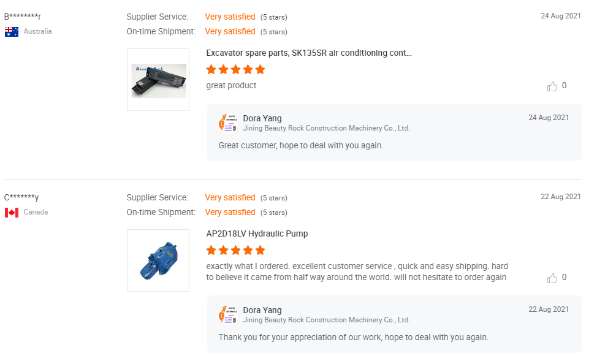Like the "great product" review with thumbs-up

click(x=552, y=86)
